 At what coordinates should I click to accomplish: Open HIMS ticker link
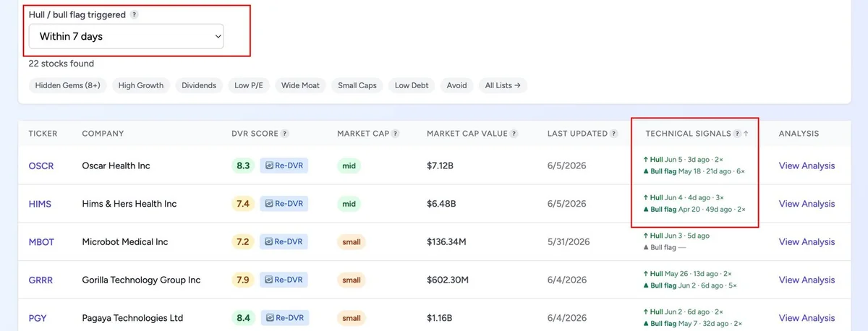pos(41,204)
